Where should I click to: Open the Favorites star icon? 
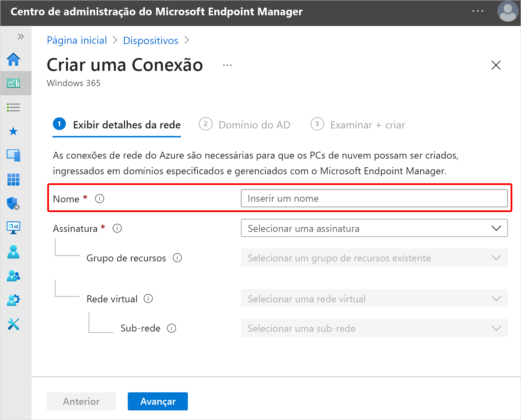(14, 131)
